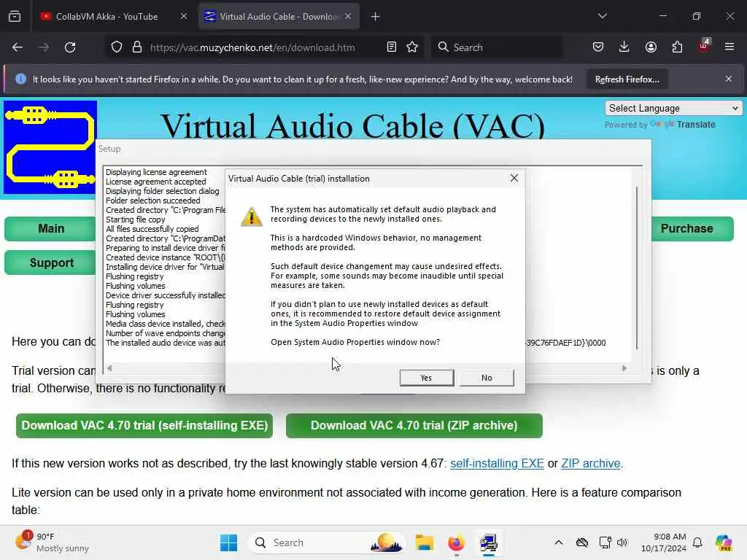The image size is (747, 560).
Task: Open the volume speaker tray icon
Action: click(622, 542)
